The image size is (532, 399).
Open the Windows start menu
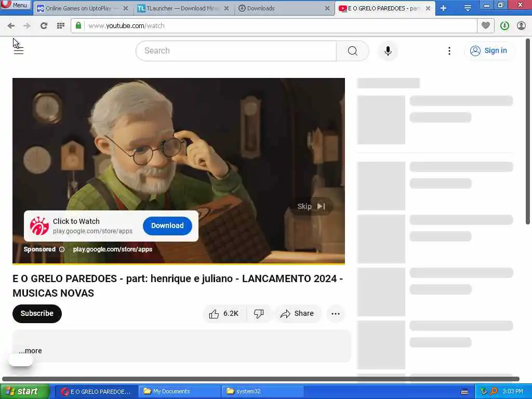(x=25, y=391)
